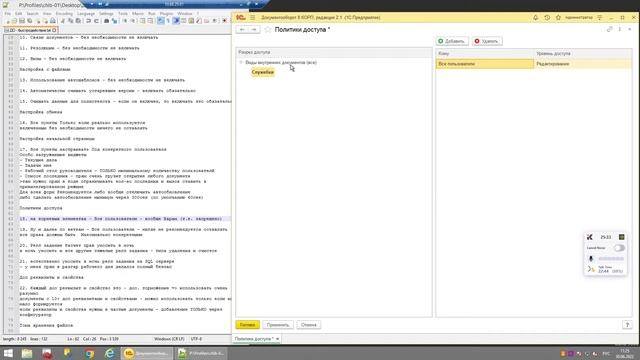Viewport: 640px width, 360px height.
Task: Select the Все пользователи cell
Action: [x=485, y=64]
